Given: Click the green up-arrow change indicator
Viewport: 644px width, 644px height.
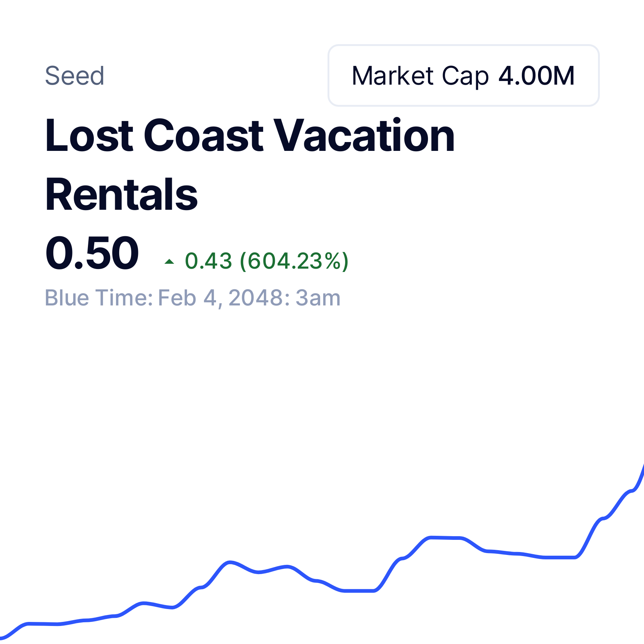Looking at the screenshot, I should click(x=169, y=262).
